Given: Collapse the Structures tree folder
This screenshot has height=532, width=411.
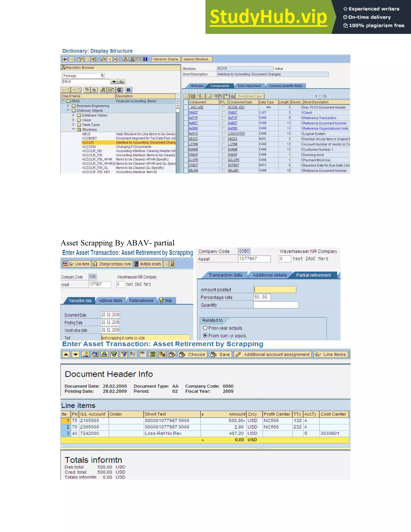Looking at the screenshot, I should 73,129.
